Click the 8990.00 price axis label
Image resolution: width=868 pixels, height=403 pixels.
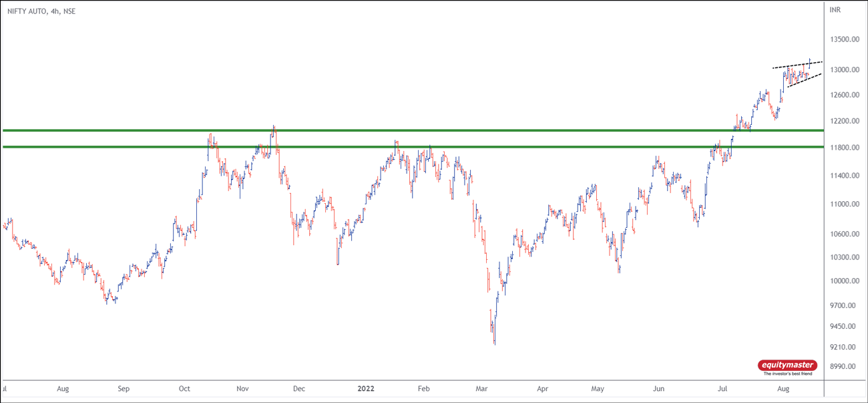[x=843, y=367]
